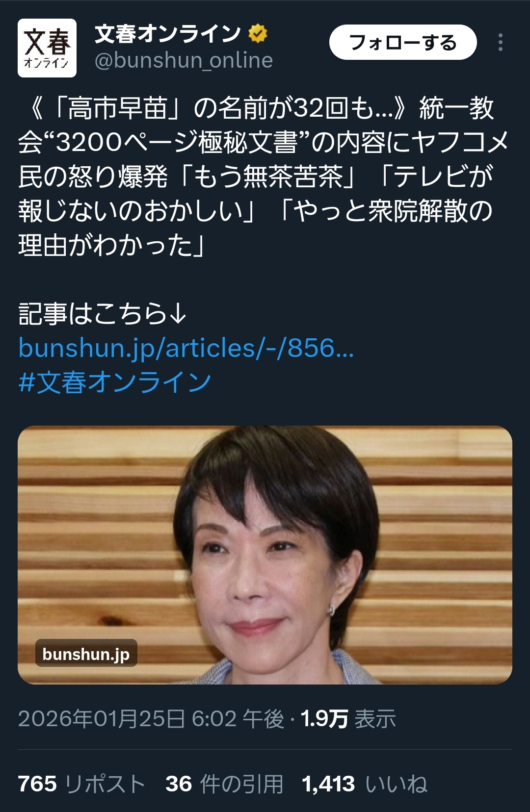Tap the #文春オンライン hashtag
This screenshot has width=530, height=812.
(115, 382)
